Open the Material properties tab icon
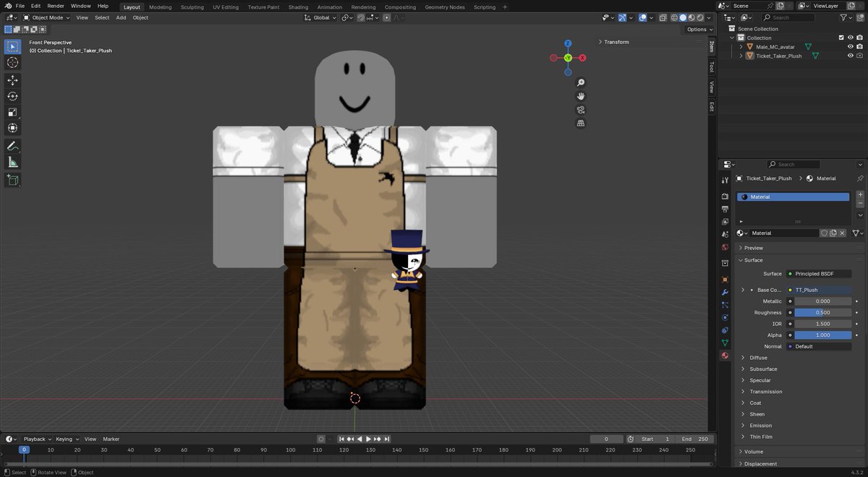 [x=725, y=356]
